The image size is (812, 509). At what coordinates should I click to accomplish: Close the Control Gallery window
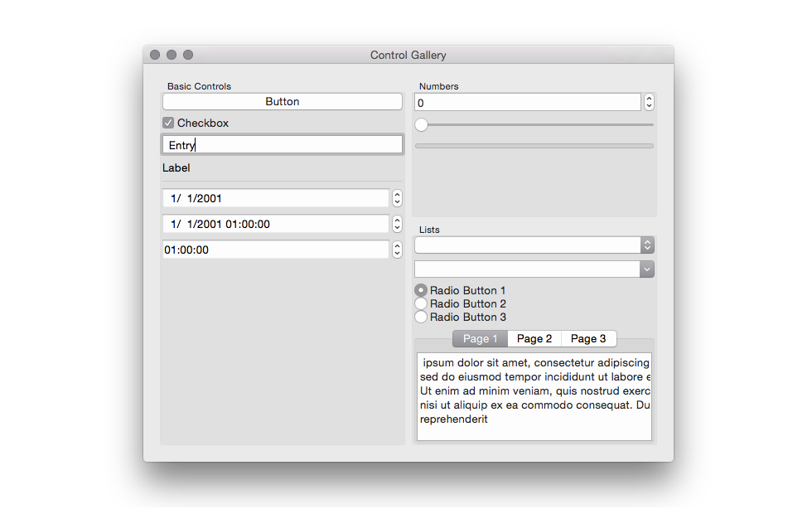(x=155, y=55)
